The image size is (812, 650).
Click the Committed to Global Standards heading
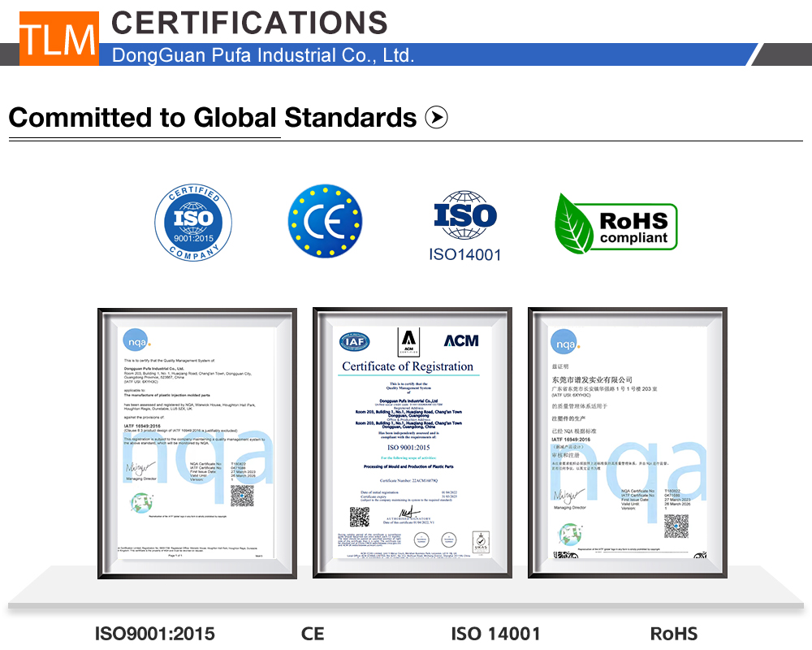pyautogui.click(x=213, y=117)
